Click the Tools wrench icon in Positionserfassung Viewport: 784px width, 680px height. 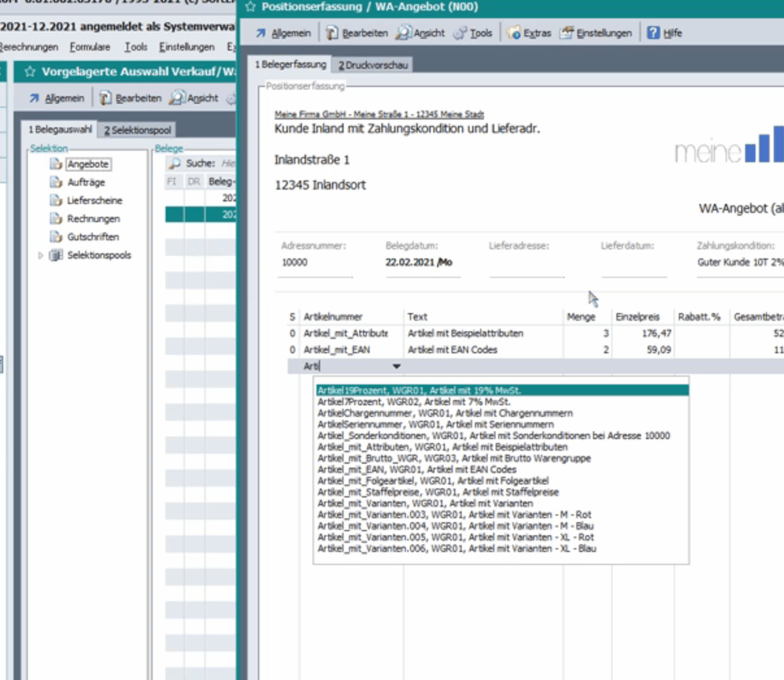coord(460,32)
